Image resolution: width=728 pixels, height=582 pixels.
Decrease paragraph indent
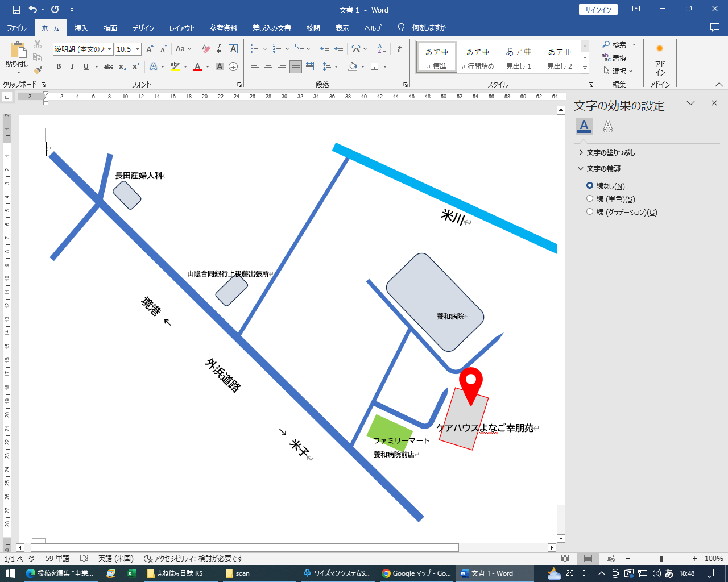point(325,49)
